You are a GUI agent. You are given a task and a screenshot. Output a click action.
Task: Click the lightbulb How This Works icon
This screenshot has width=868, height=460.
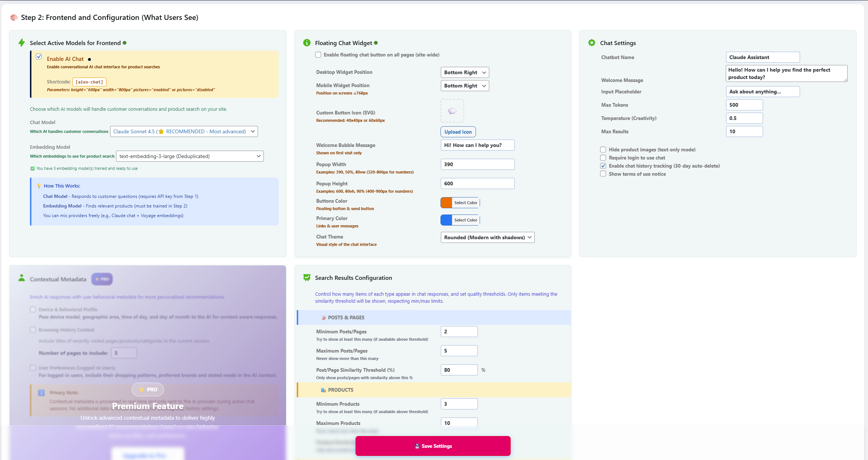pos(39,186)
